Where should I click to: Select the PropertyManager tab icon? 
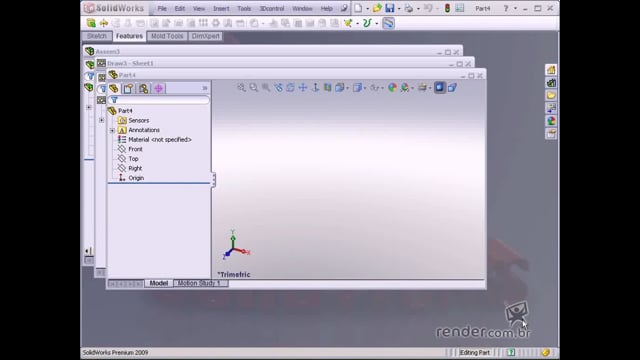(129, 88)
